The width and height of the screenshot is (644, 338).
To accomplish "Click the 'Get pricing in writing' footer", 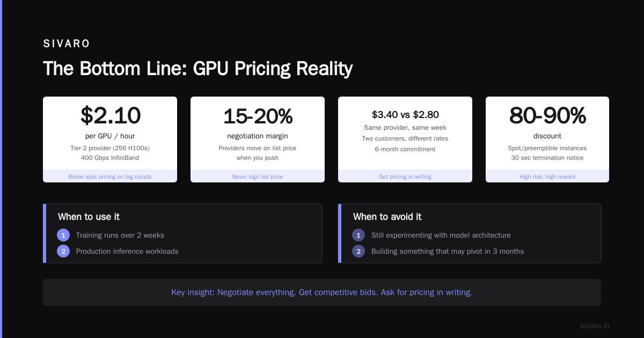I will [405, 177].
